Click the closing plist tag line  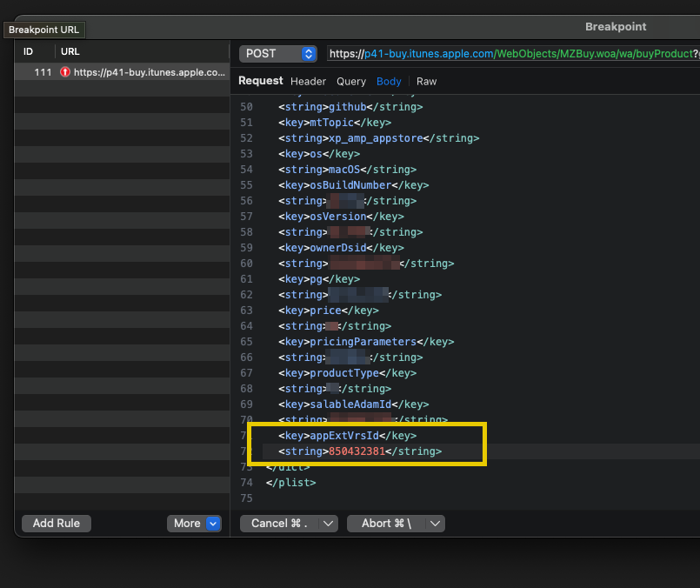pos(290,483)
